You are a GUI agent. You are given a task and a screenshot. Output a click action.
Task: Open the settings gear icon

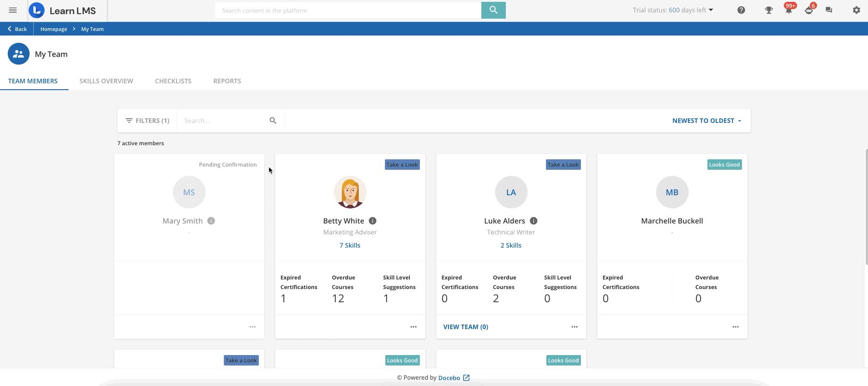point(857,10)
